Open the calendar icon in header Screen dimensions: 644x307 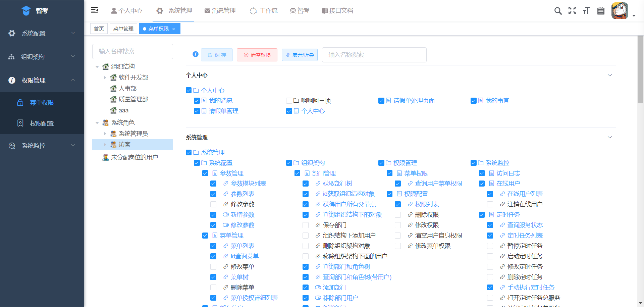click(601, 11)
